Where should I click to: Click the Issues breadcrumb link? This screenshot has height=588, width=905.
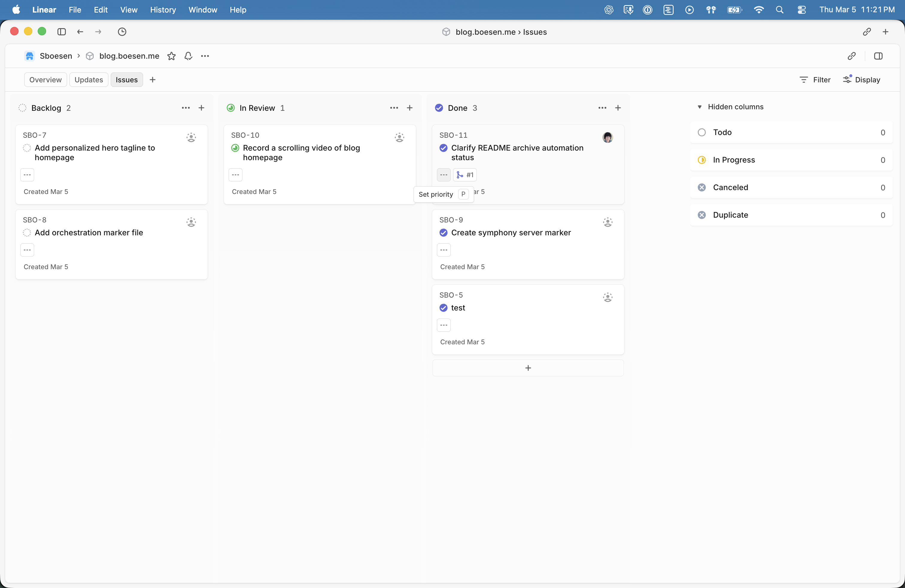pyautogui.click(x=535, y=32)
